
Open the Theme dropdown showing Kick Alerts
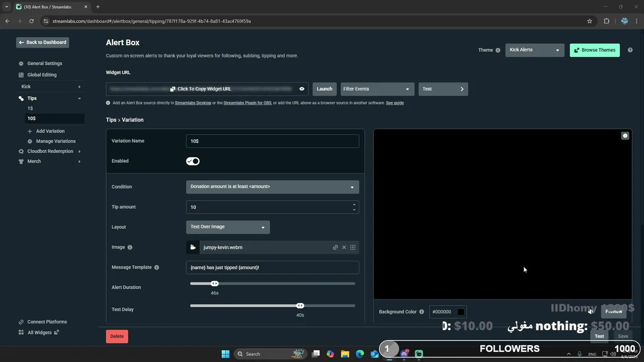(x=535, y=50)
